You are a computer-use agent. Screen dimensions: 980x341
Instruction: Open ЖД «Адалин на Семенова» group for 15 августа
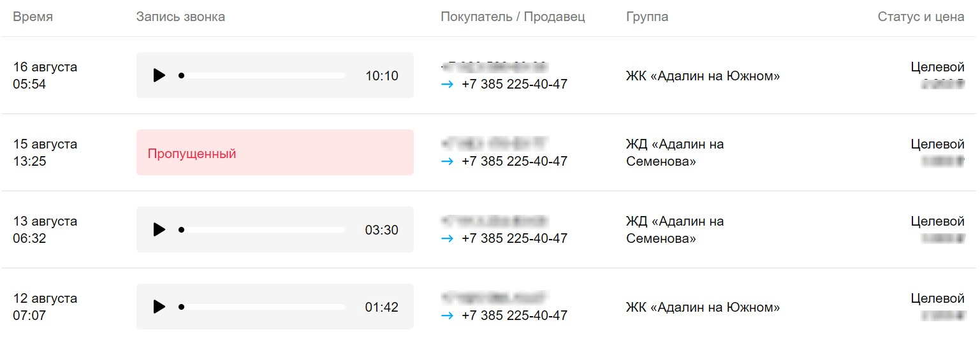click(x=675, y=153)
